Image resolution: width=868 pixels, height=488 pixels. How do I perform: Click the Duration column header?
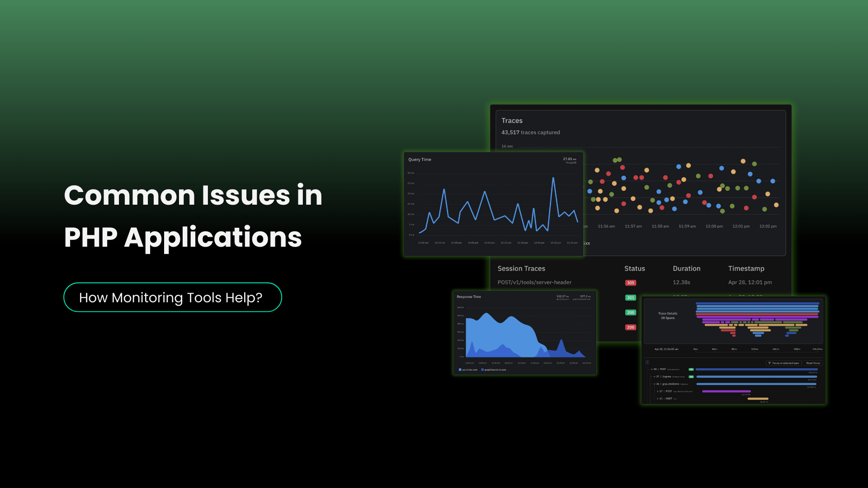click(686, 268)
